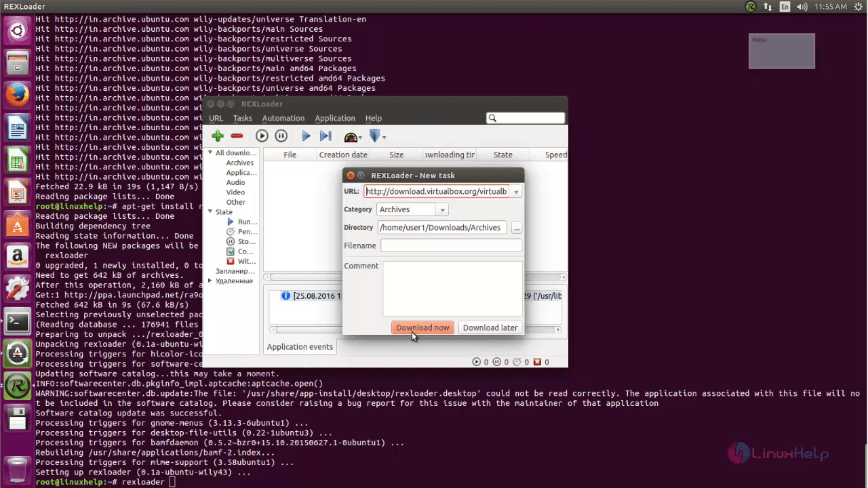Open the URL history dropdown arrow
This screenshot has width=868, height=488.
(x=516, y=192)
